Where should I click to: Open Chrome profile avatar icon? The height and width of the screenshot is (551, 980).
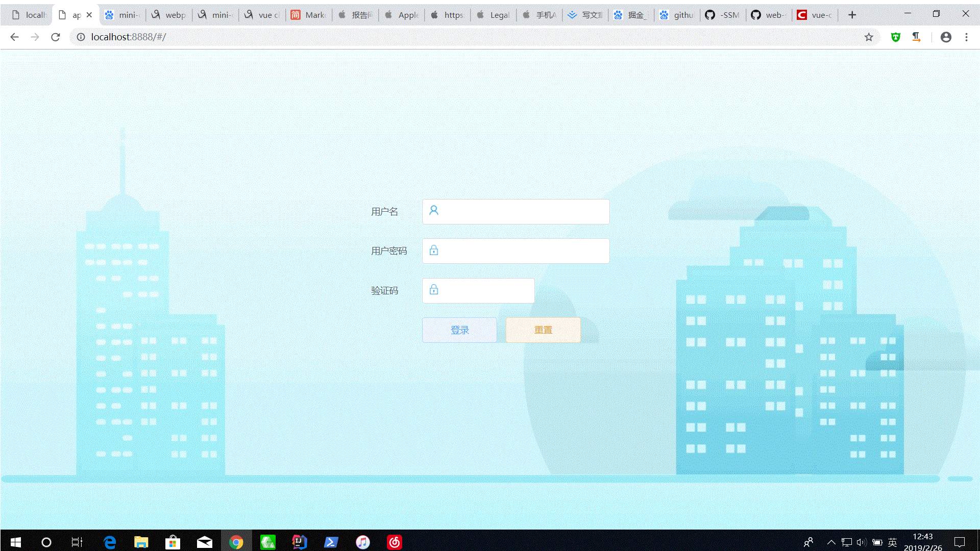point(945,37)
